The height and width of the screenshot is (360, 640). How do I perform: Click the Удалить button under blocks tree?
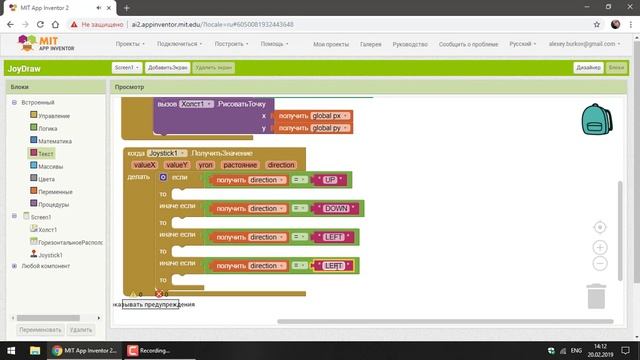(80, 330)
